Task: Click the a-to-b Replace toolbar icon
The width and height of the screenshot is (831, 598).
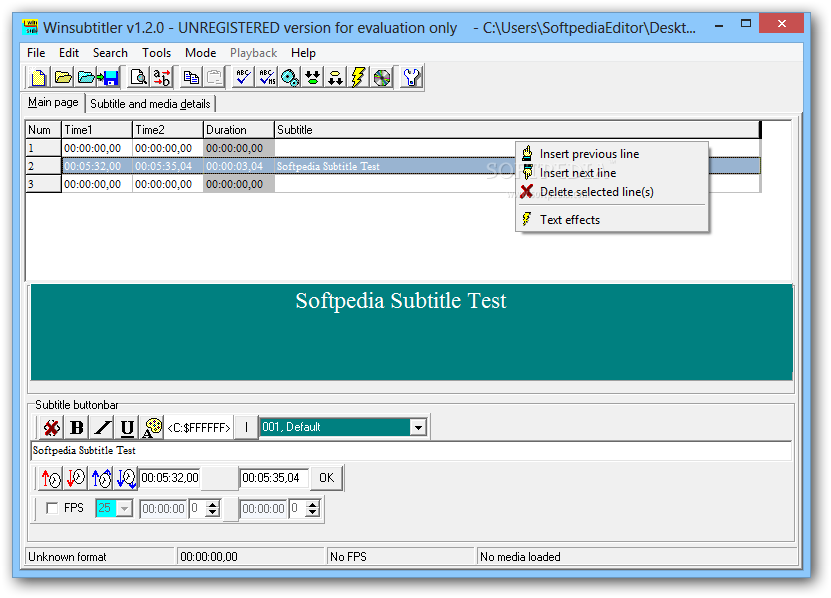Action: click(x=162, y=77)
